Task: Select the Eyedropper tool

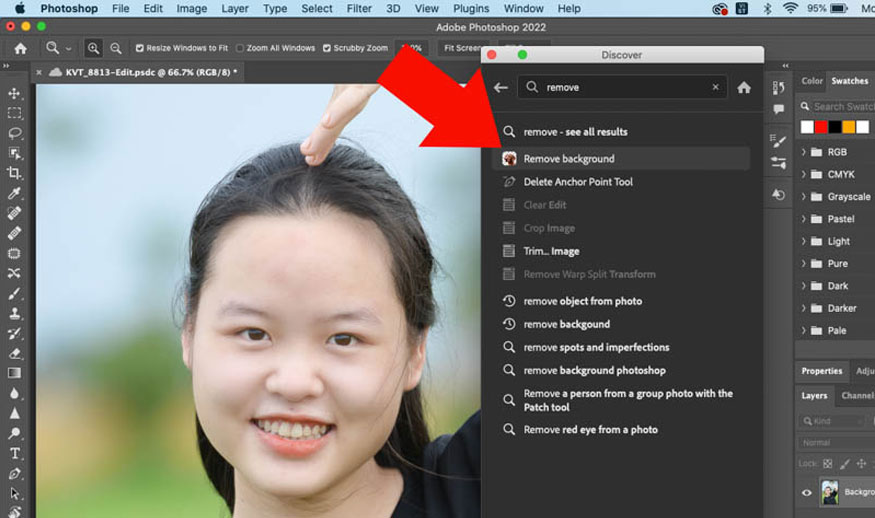Action: (x=15, y=193)
